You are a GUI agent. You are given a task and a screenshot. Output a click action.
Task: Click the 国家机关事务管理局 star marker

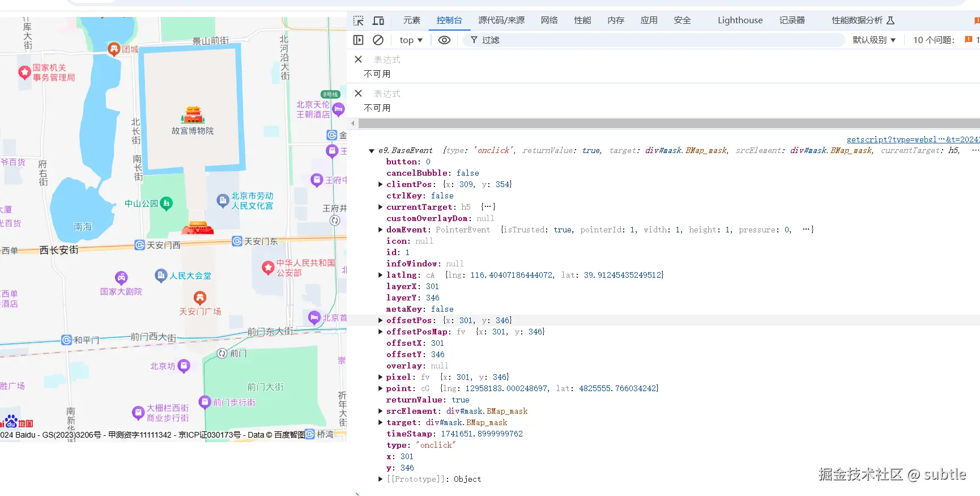pyautogui.click(x=24, y=73)
